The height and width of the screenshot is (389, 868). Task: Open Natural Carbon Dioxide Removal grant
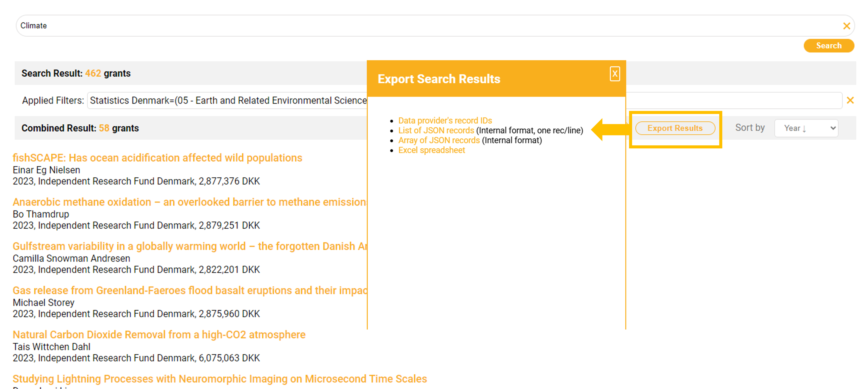(x=159, y=335)
